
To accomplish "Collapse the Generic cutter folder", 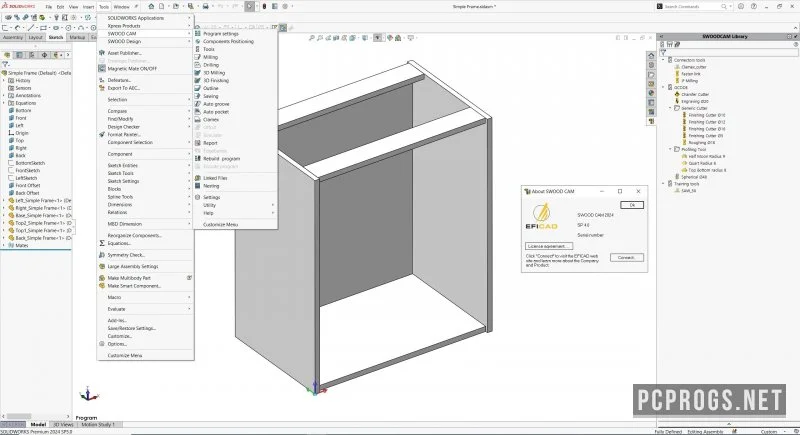I will (670, 108).
